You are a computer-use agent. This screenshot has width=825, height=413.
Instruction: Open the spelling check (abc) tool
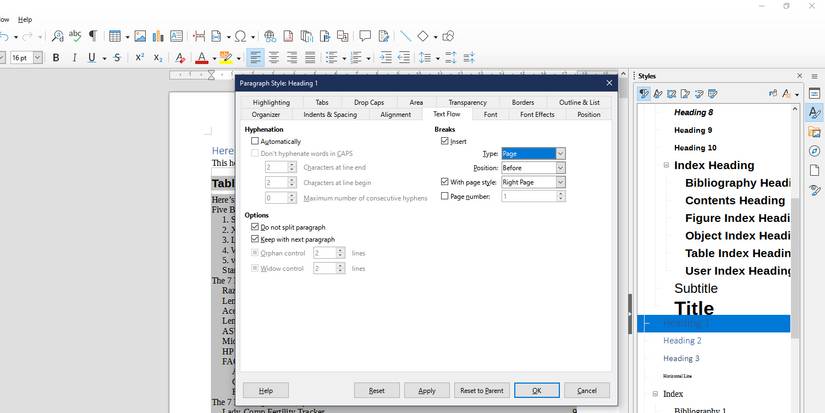pos(75,36)
